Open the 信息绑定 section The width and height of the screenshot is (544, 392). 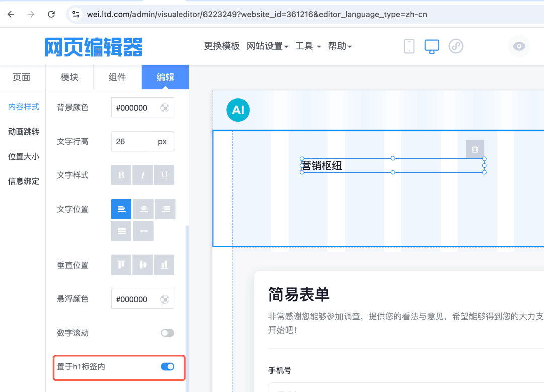[x=24, y=181]
